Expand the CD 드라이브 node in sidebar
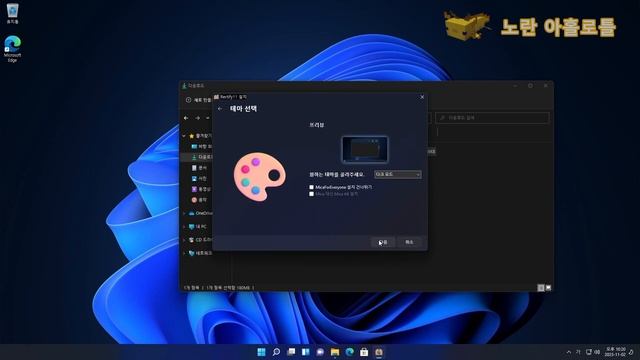Viewport: 640px width, 360px height. click(184, 240)
